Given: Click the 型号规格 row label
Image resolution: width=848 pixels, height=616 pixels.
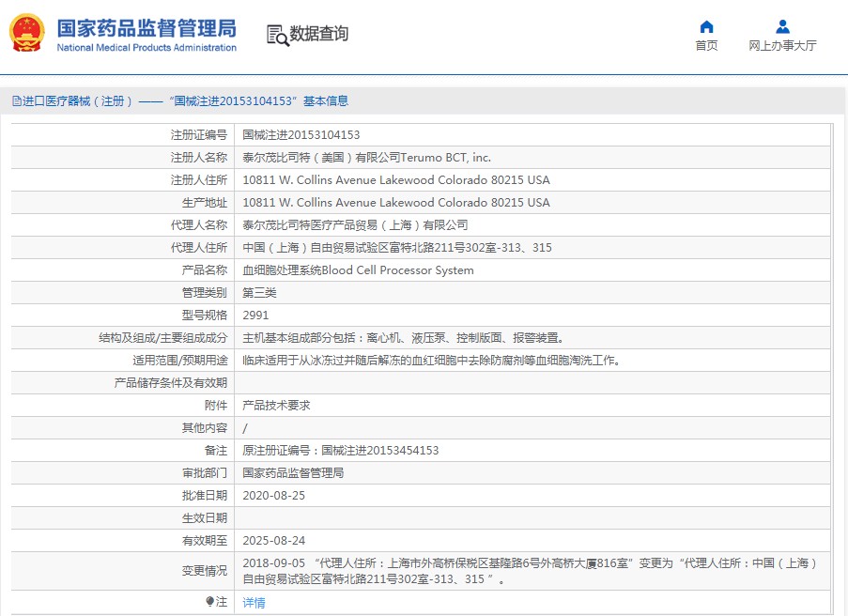Looking at the screenshot, I should pos(205,316).
